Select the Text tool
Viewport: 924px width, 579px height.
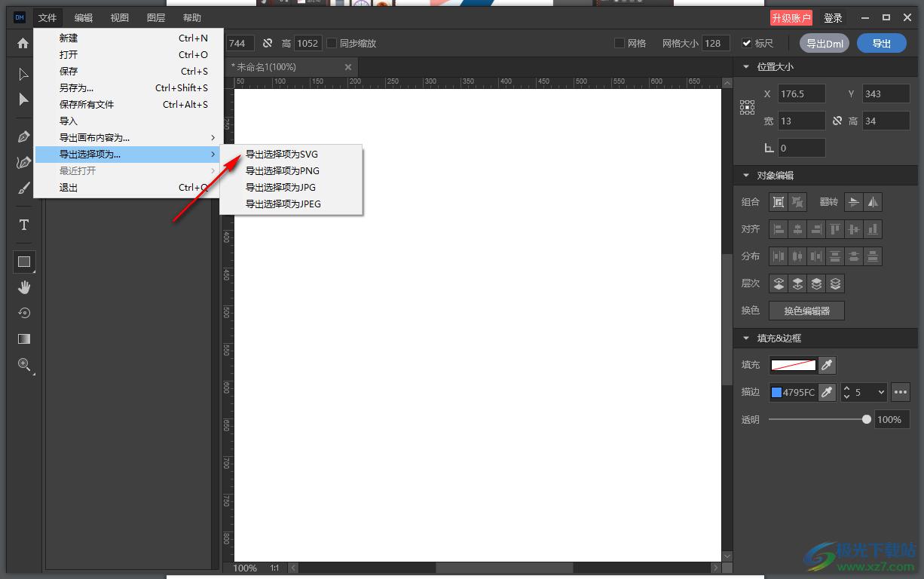23,225
